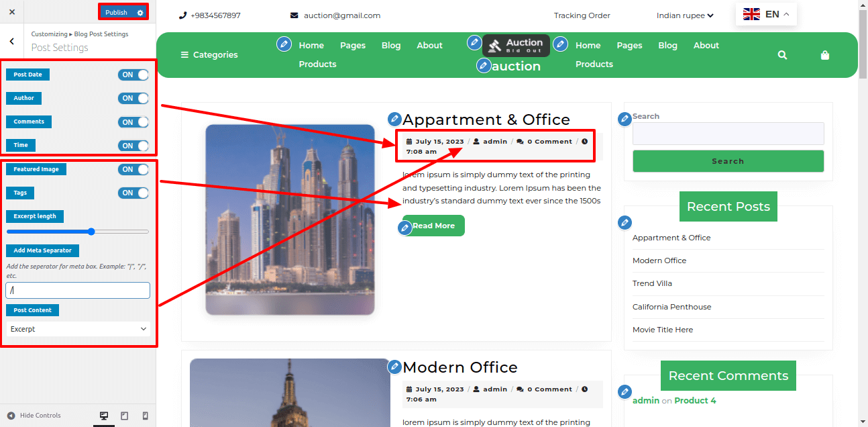The height and width of the screenshot is (427, 868).
Task: Click the search magnifier icon in header
Action: 782,55
